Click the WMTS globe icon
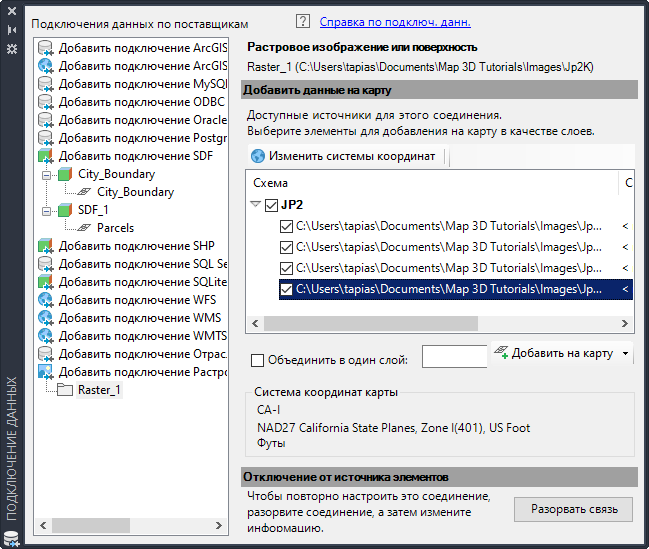This screenshot has height=549, width=649. (46, 336)
